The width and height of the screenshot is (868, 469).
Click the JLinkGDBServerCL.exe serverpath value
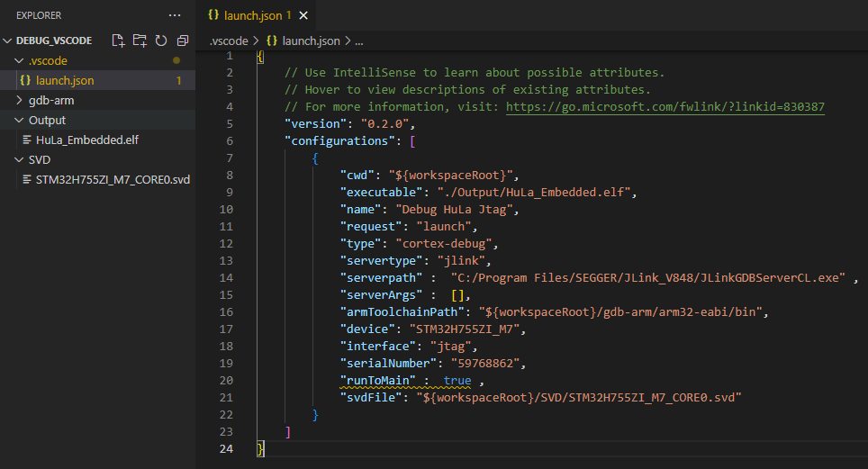[647, 277]
